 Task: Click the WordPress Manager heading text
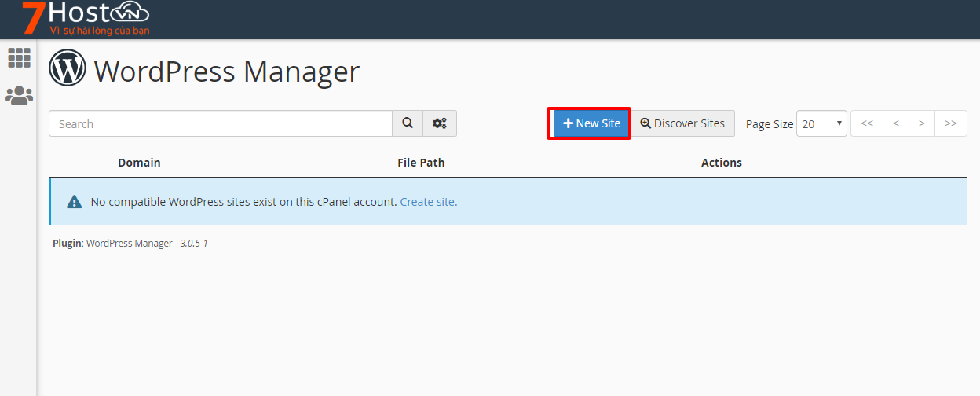227,71
